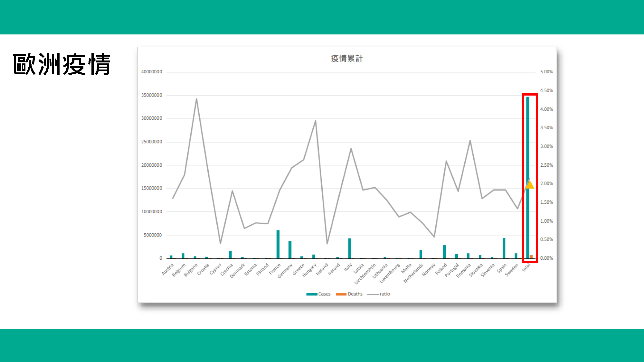Click the Slovenia axis label
Viewport: 644px width, 362px height.
488,270
